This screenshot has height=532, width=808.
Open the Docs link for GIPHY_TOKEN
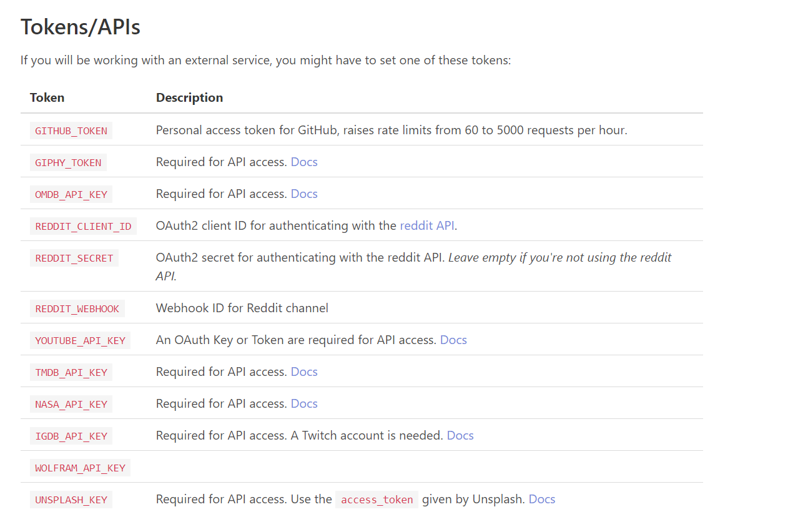(x=303, y=162)
